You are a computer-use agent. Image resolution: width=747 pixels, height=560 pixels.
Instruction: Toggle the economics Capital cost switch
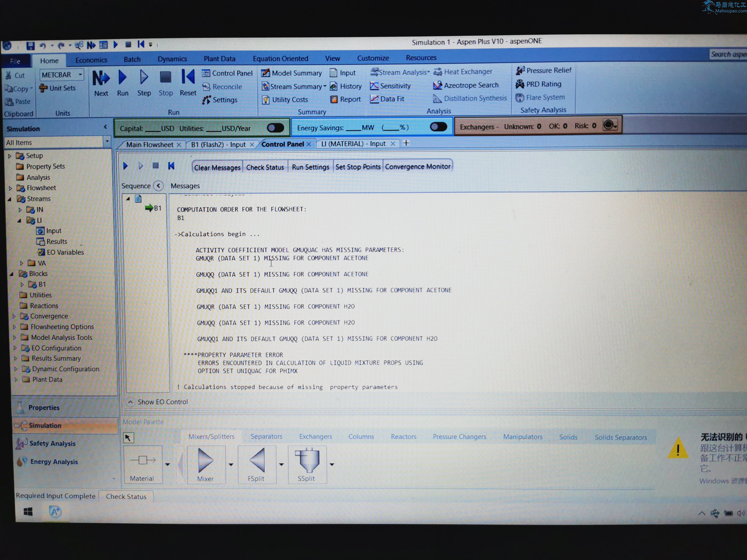click(x=275, y=128)
